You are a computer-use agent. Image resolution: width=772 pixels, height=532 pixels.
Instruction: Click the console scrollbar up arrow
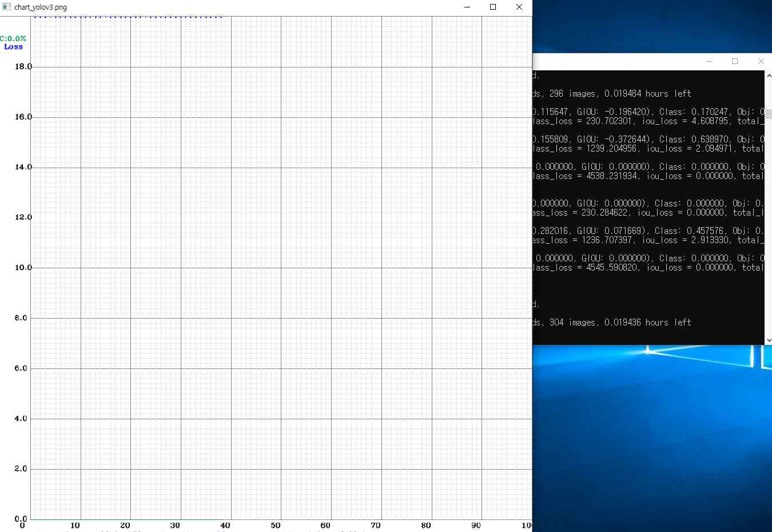[769, 75]
